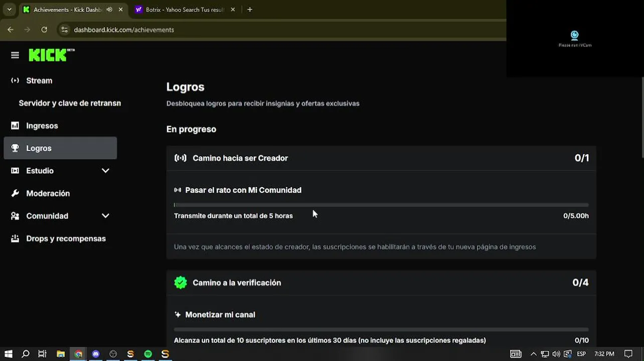Open Servidor y clave de retransmisión
This screenshot has width=644, height=361.
tap(70, 103)
